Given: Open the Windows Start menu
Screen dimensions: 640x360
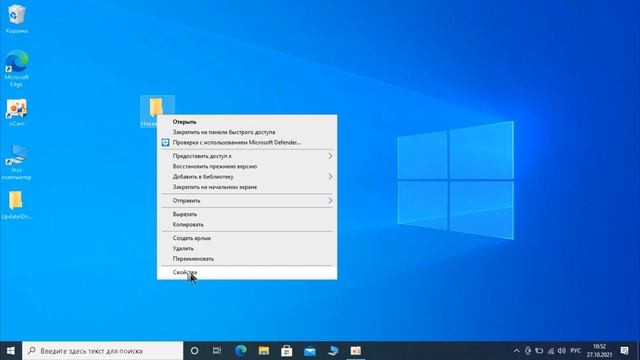Looking at the screenshot, I should coord(11,351).
